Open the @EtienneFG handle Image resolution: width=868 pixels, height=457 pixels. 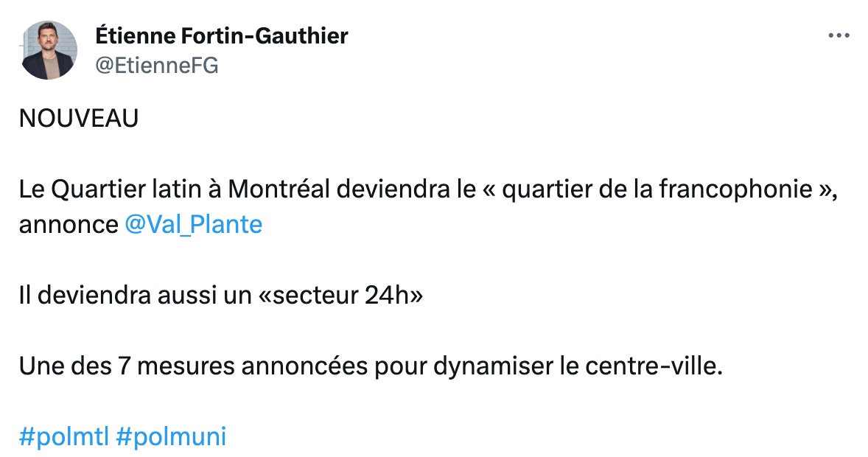pos(157,66)
